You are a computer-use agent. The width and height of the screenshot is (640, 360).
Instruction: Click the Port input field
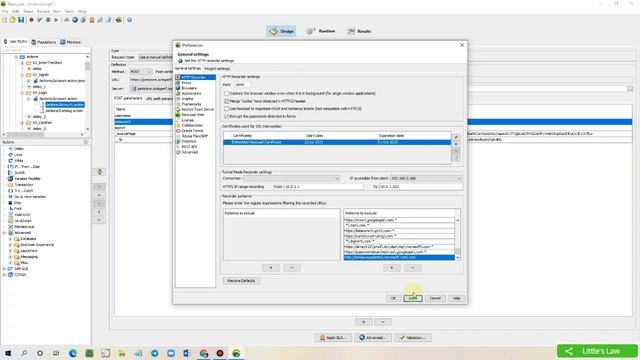pos(242,84)
